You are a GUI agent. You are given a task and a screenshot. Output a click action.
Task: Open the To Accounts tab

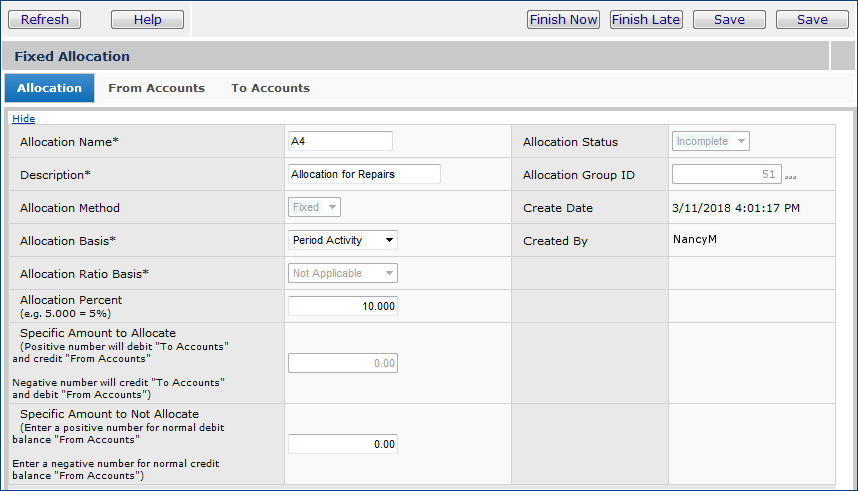pos(270,88)
